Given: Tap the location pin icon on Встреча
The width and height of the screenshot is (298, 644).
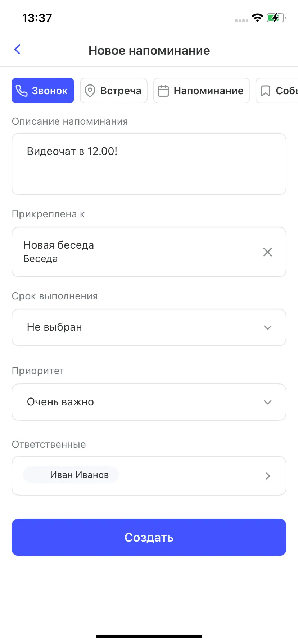Looking at the screenshot, I should pyautogui.click(x=90, y=91).
